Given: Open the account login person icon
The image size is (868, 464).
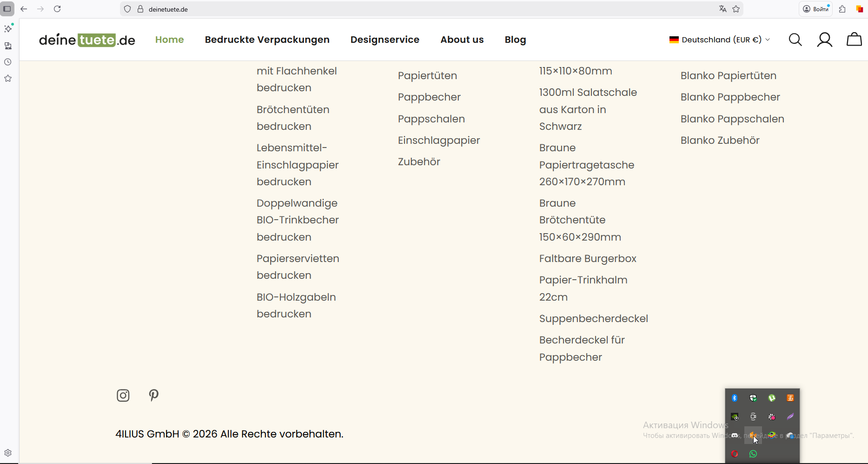Looking at the screenshot, I should pos(824,40).
